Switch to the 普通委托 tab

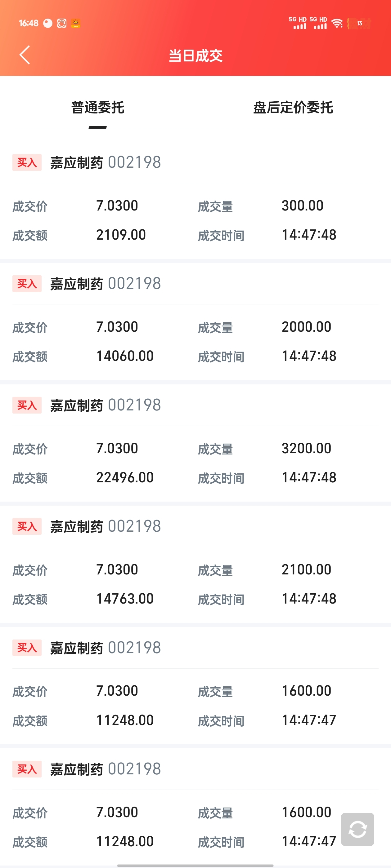[98, 108]
